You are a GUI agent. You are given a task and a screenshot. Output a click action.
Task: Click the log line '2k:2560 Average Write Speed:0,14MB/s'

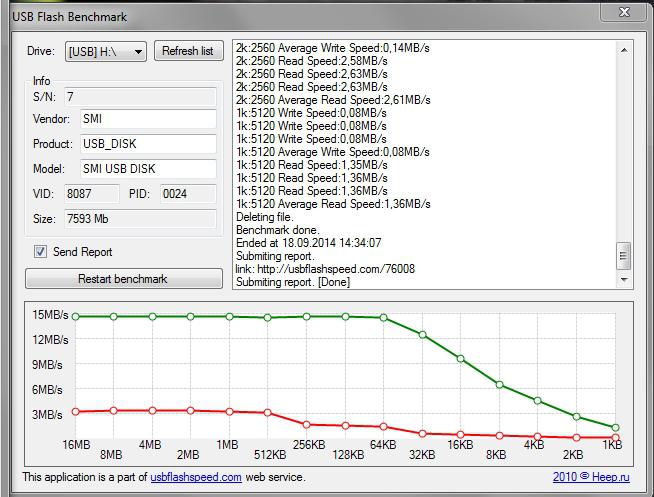pyautogui.click(x=332, y=48)
